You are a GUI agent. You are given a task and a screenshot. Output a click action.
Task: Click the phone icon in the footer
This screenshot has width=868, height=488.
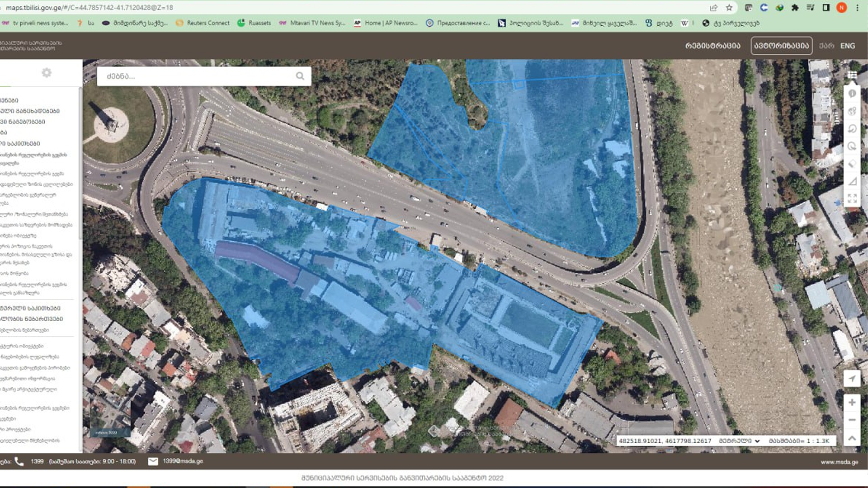19,461
